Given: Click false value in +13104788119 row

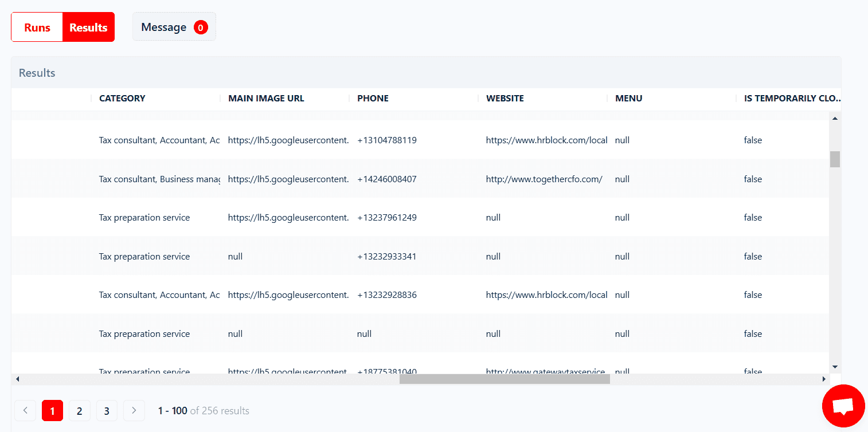Looking at the screenshot, I should coord(753,140).
